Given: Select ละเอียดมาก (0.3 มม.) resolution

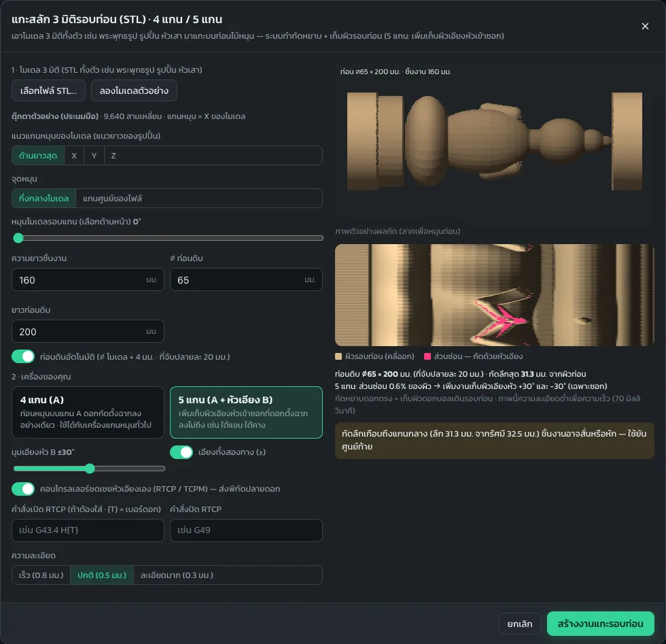Looking at the screenshot, I should click(x=177, y=575).
